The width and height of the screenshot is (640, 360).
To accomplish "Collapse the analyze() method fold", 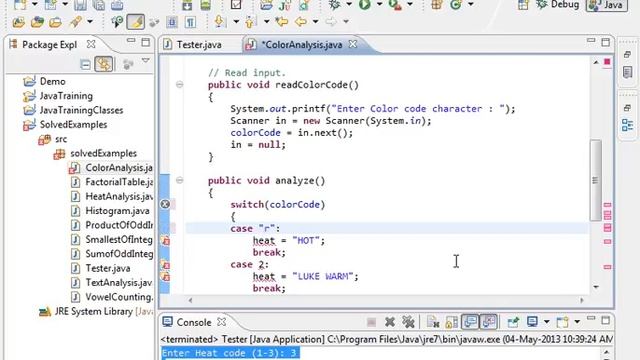I will (179, 180).
